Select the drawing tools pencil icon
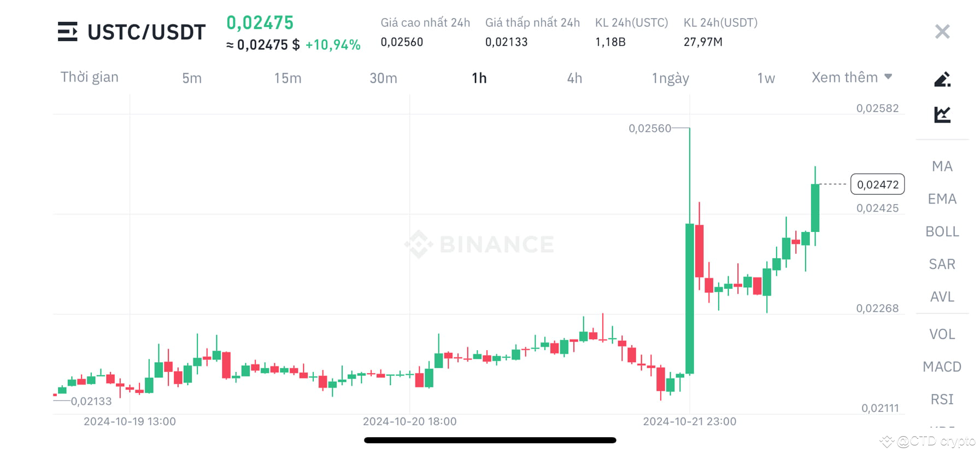The height and width of the screenshot is (453, 980). pos(941,78)
